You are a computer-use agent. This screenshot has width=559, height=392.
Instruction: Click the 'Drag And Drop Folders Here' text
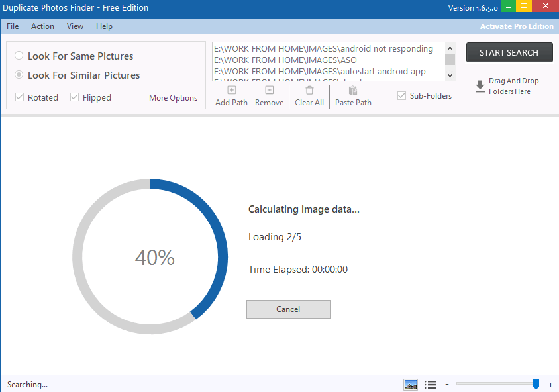[514, 86]
